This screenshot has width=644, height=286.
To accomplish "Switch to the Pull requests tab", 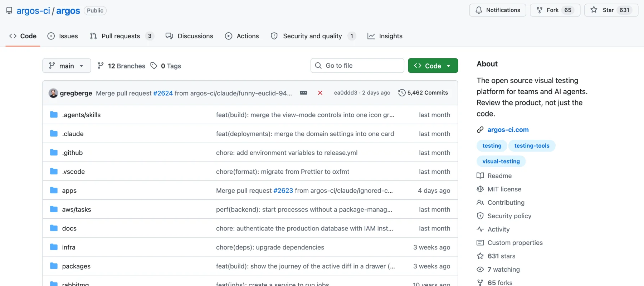I will (x=122, y=36).
